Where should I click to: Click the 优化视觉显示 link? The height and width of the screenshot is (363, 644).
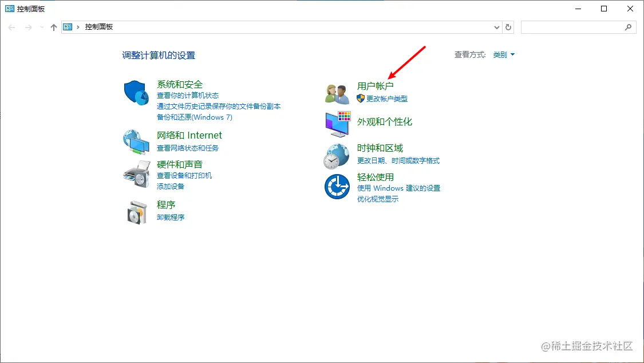tap(377, 199)
